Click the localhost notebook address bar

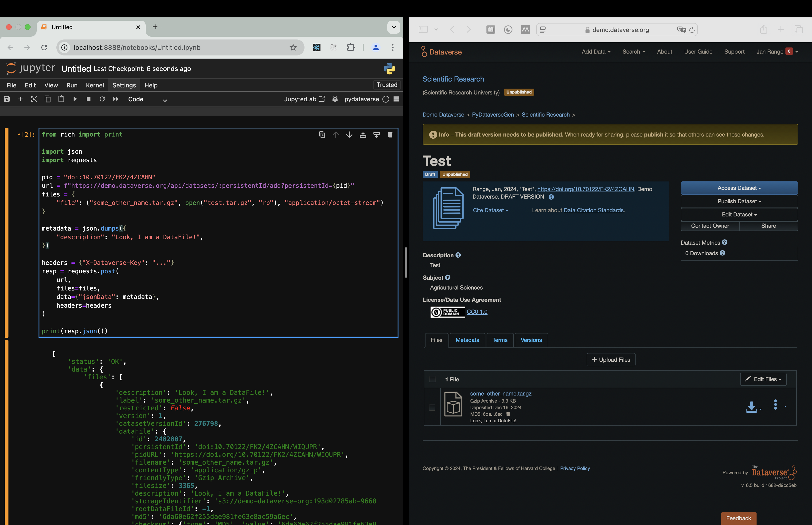[170, 47]
